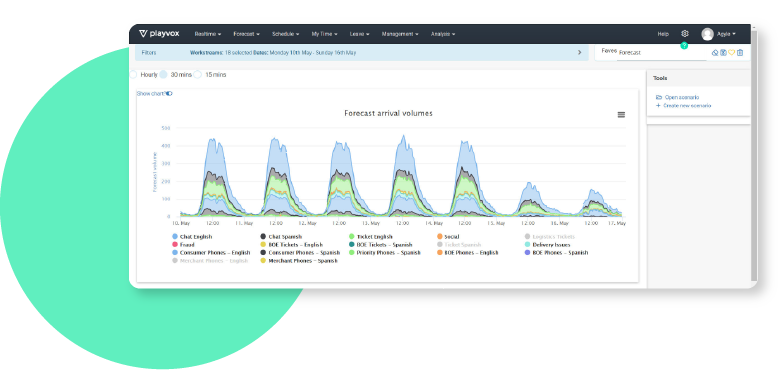Toggle Chat Spanish legend series
This screenshot has width=782, height=385.
click(x=281, y=237)
